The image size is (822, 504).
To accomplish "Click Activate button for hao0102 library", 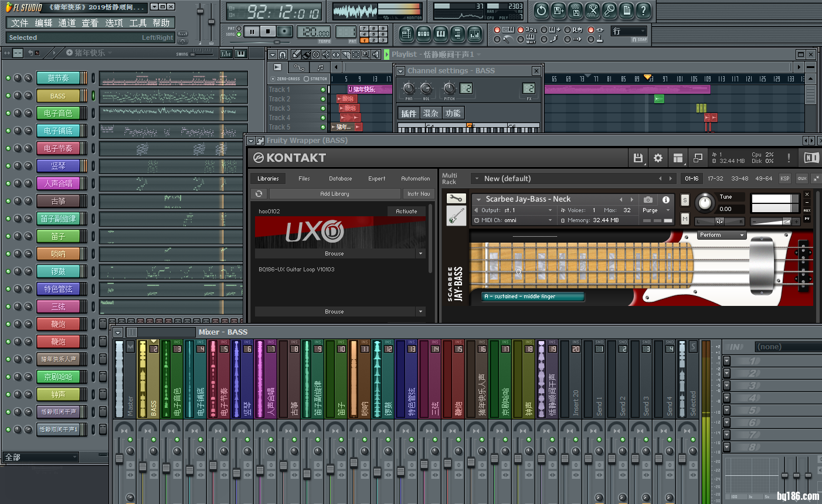I will click(x=406, y=211).
